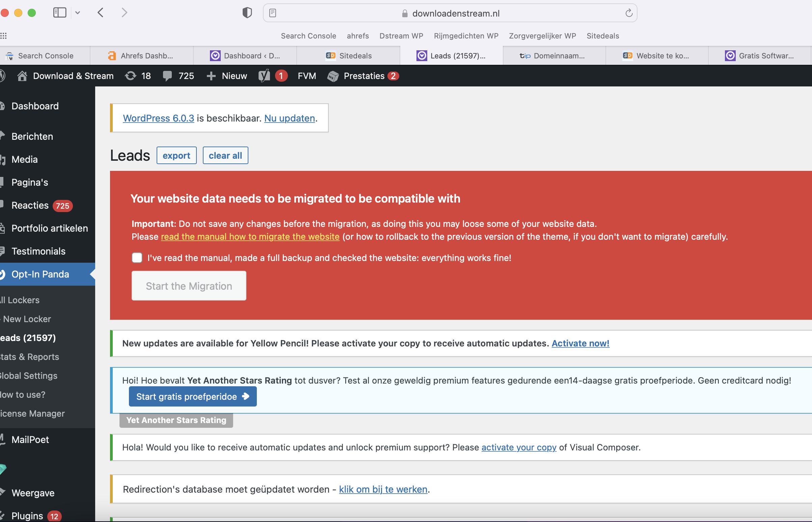The image size is (812, 522).
Task: Open the favorites grid icon
Action: point(3,35)
